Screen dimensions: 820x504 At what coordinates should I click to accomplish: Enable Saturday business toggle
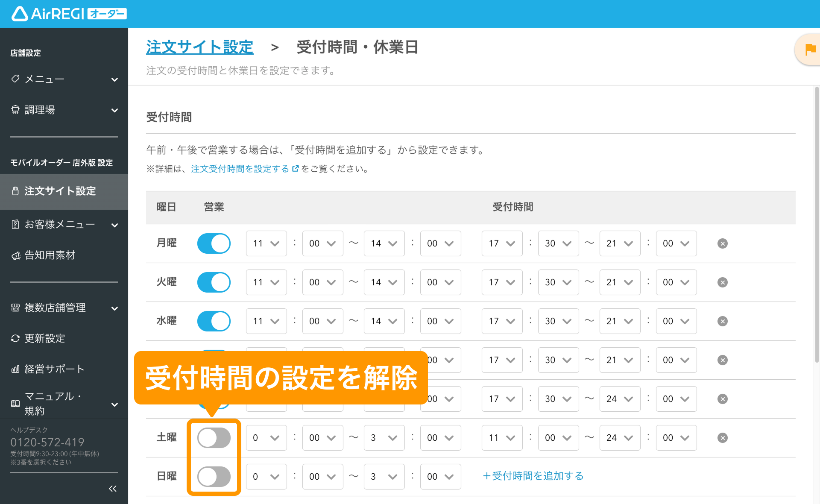click(214, 438)
